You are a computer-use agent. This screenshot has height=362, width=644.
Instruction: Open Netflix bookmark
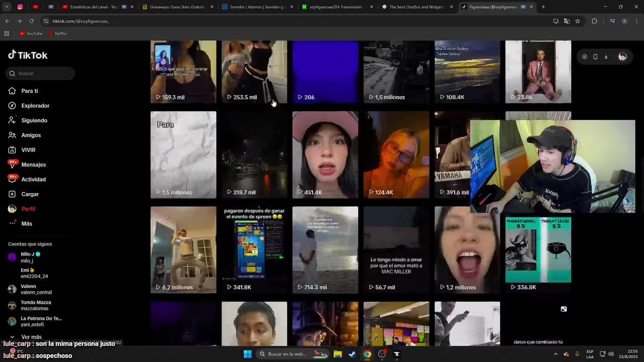[x=57, y=34]
